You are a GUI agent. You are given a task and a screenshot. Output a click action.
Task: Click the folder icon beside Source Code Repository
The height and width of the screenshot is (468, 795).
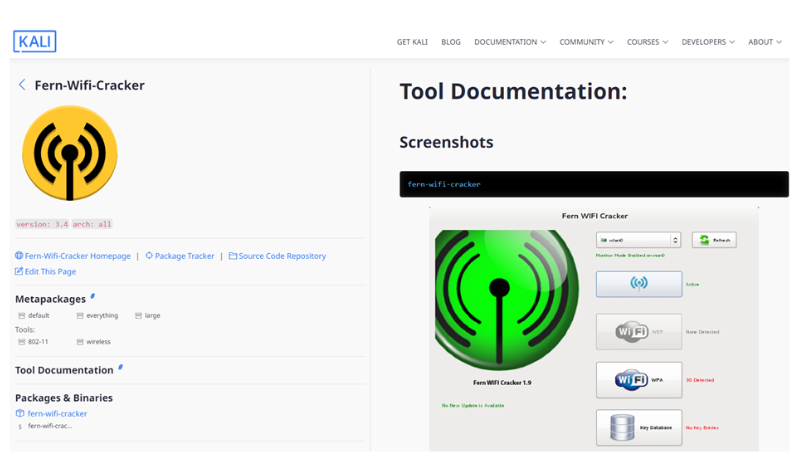tap(233, 256)
